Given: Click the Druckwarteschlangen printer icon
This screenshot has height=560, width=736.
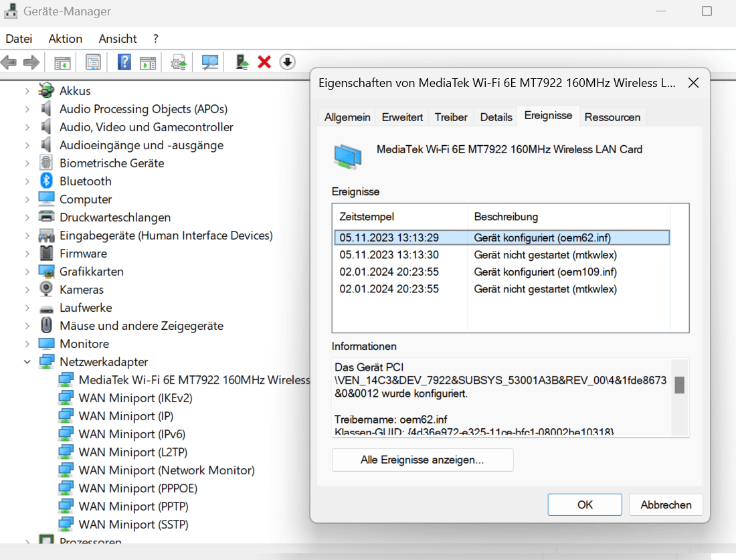Looking at the screenshot, I should (46, 217).
